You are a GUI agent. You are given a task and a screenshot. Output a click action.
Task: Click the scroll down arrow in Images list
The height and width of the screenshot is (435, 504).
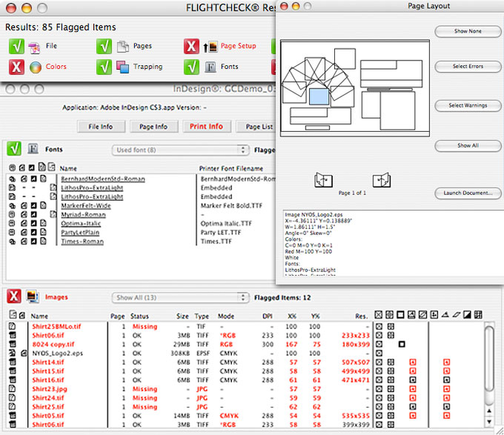pyautogui.click(x=489, y=422)
